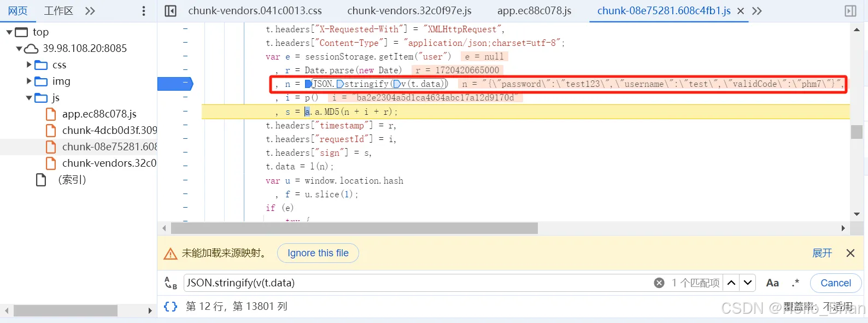Cancel the search bar
Screen dimensions: 868x323
tap(835, 283)
